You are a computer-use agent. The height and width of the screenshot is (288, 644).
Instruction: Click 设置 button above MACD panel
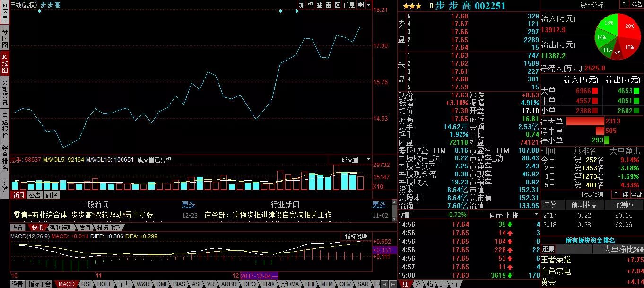pyautogui.click(x=17, y=227)
